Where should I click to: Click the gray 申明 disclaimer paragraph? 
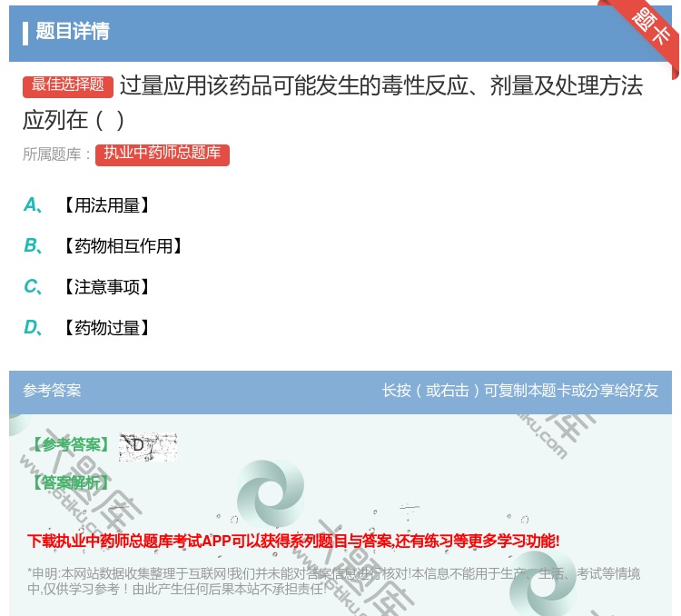(x=333, y=581)
